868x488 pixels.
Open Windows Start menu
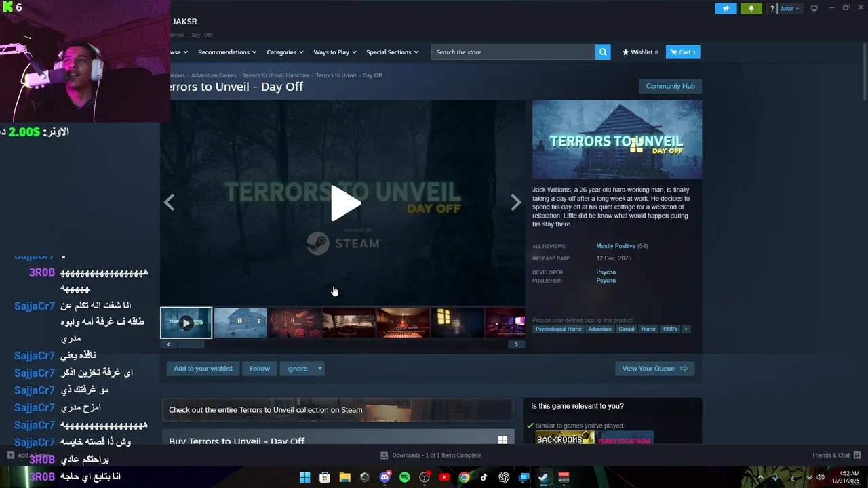304,477
